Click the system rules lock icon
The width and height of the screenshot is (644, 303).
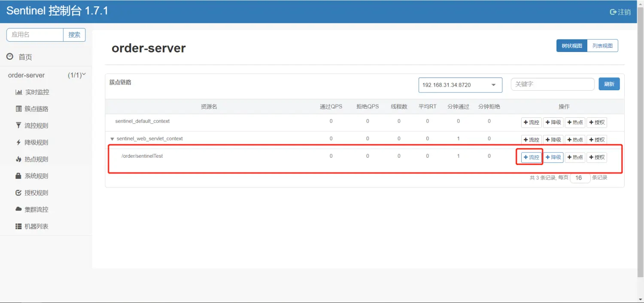tap(18, 176)
